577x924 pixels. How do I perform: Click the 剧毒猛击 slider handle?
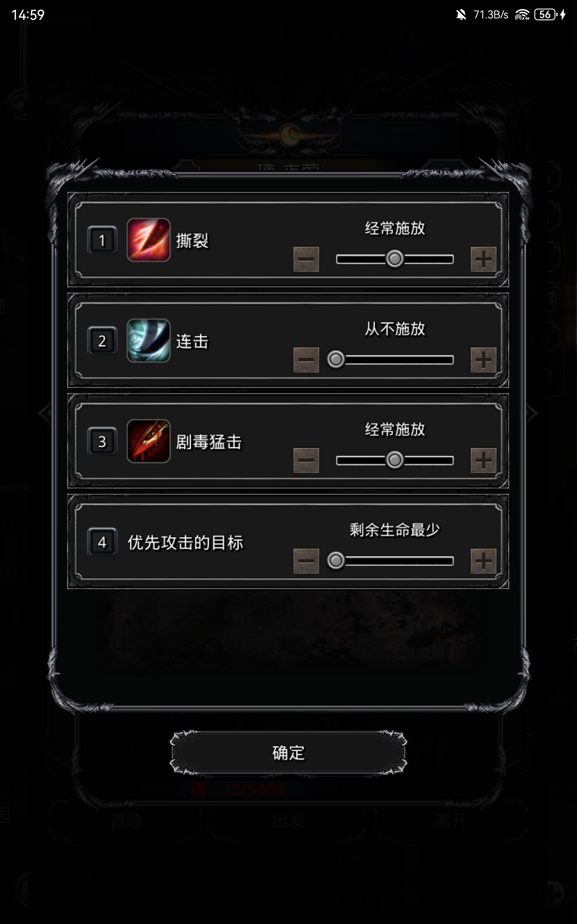pyautogui.click(x=395, y=460)
